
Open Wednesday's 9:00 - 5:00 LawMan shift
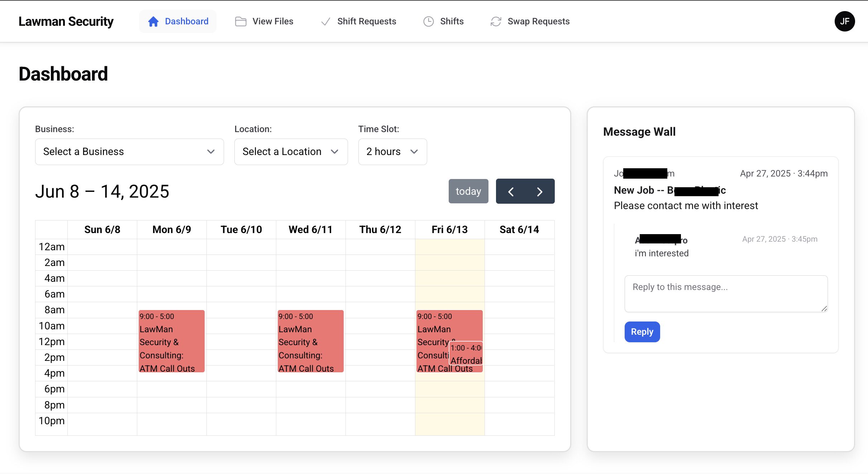310,341
